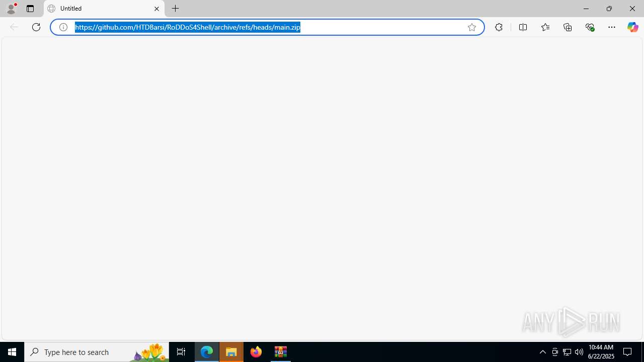Open the volume control

[x=579, y=352]
